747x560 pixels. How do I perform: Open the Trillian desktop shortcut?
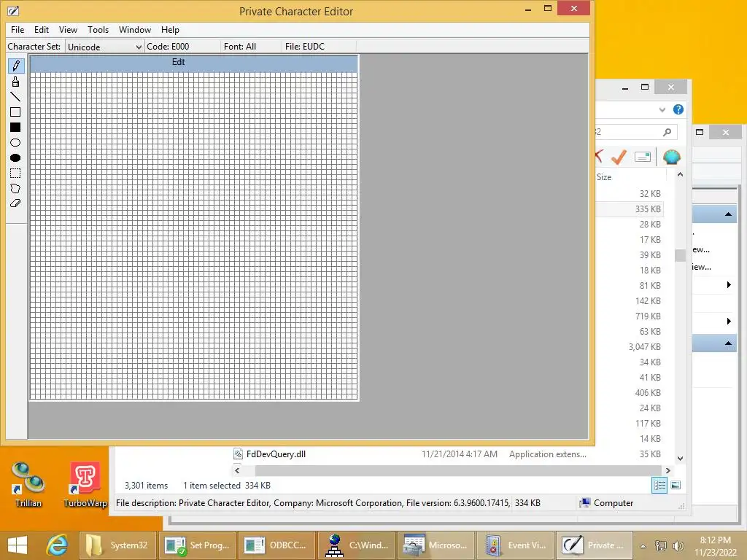pos(28,485)
